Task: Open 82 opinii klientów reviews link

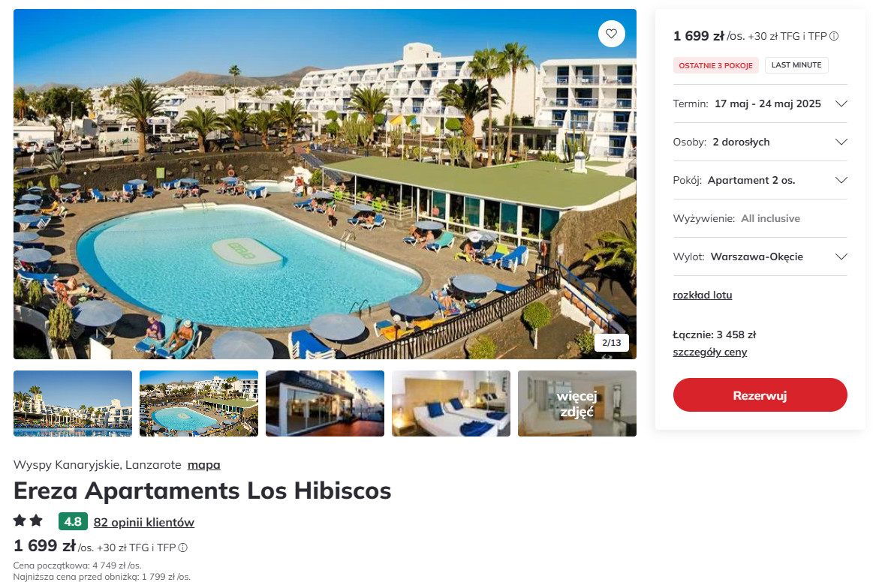Action: [144, 522]
